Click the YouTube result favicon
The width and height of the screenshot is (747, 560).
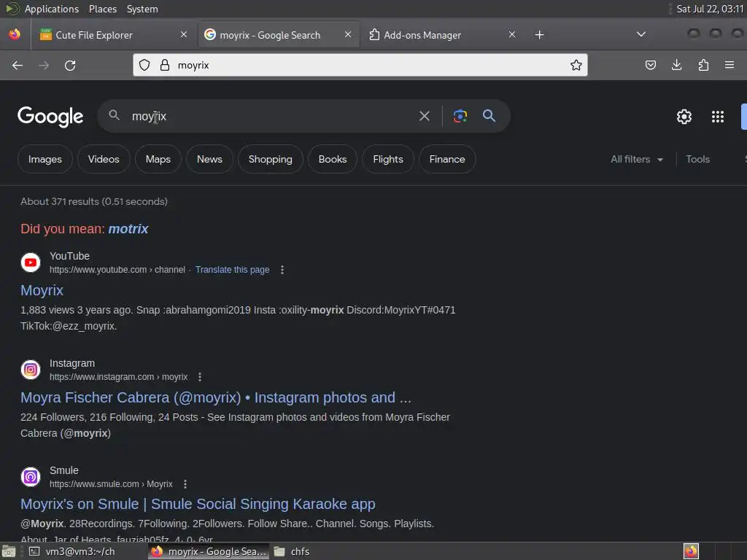click(31, 262)
